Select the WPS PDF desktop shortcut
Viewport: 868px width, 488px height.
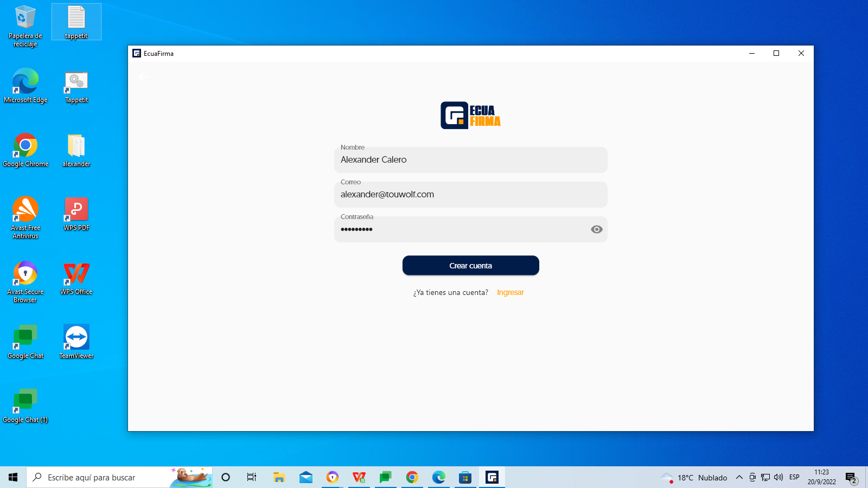click(76, 214)
